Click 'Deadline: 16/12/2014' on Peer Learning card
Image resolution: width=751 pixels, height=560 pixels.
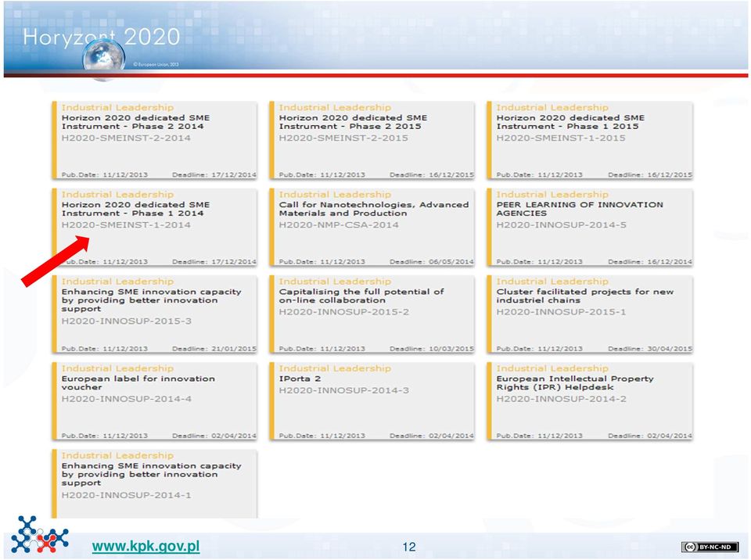(x=650, y=262)
